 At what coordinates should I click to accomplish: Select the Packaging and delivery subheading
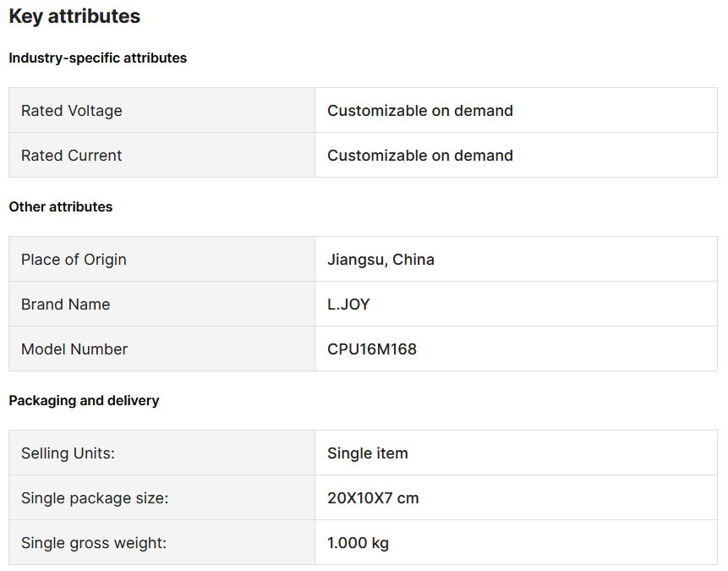click(84, 400)
